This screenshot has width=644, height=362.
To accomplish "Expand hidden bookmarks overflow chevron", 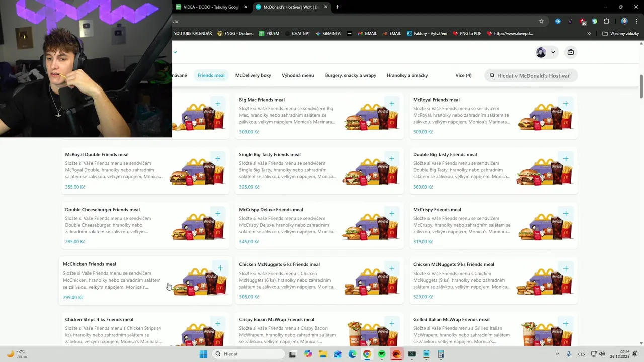I will [589, 34].
